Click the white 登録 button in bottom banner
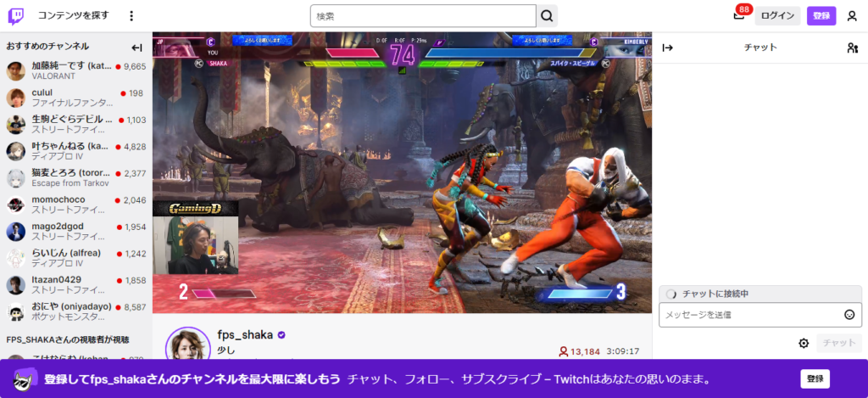The width and height of the screenshot is (868, 398). pos(815,379)
